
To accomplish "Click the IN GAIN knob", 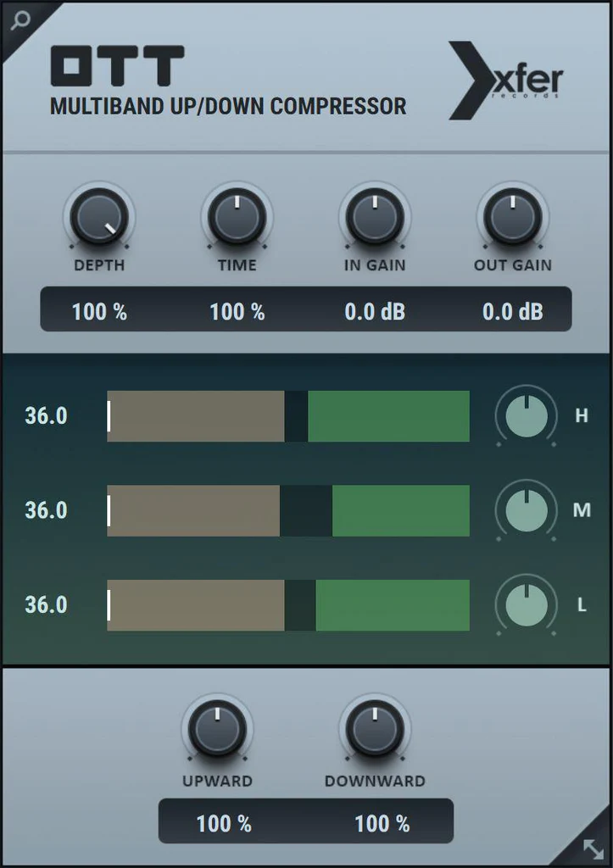I will (375, 217).
